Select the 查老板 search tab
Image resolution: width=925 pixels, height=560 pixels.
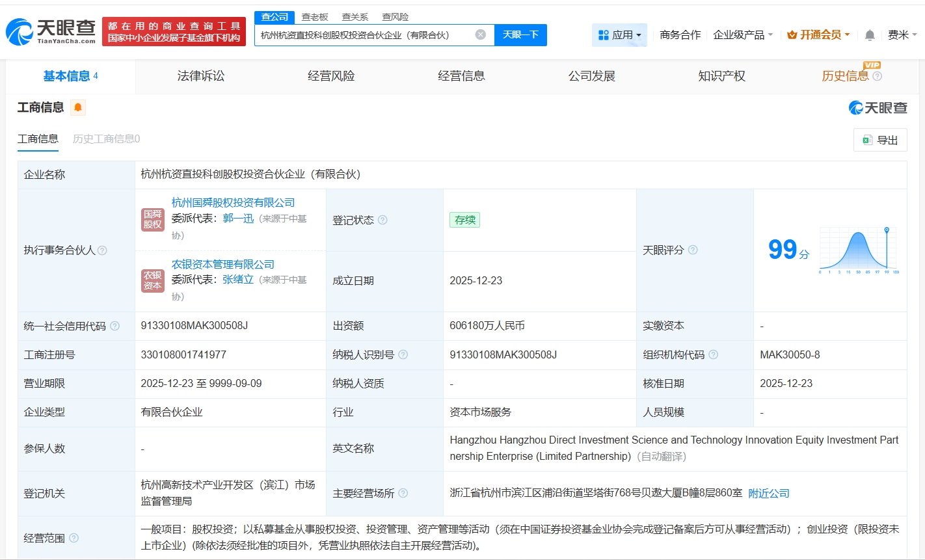click(x=314, y=16)
